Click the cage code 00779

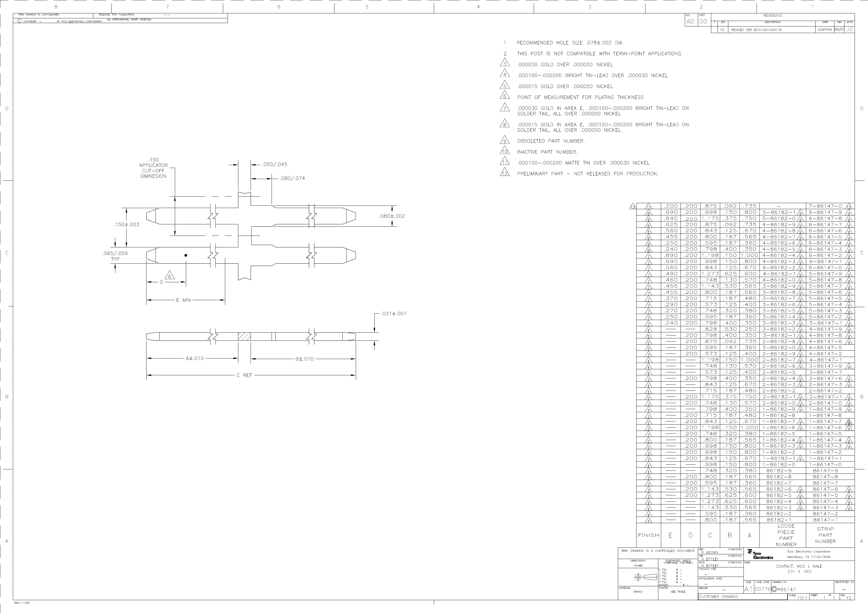(x=763, y=589)
